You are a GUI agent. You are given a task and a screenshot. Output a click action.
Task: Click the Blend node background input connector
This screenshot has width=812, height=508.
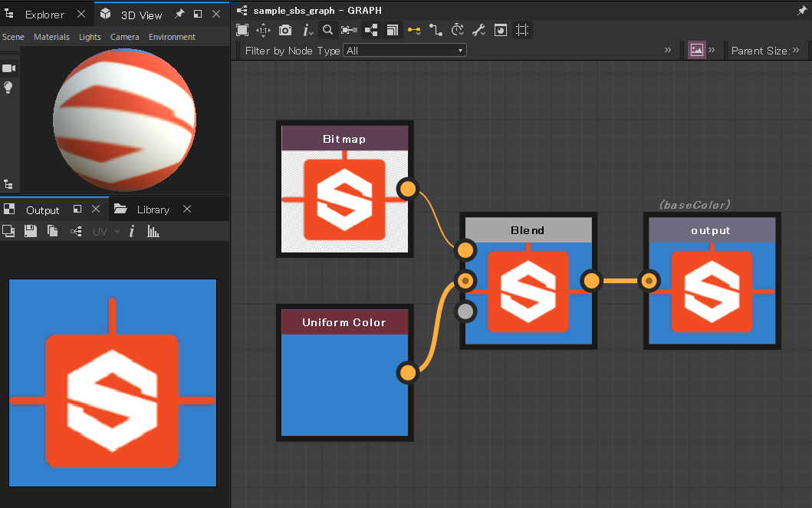tap(465, 281)
